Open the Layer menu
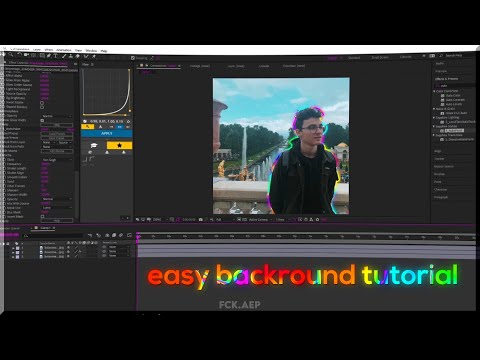This screenshot has height=360, width=480. point(37,49)
